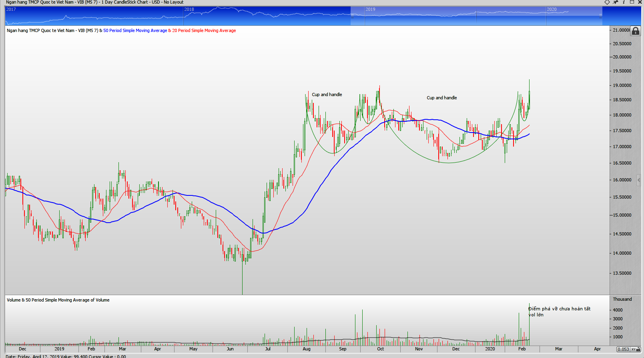Image resolution: width=644 pixels, height=358 pixels.
Task: Toggle the price axis padlock
Action: click(635, 31)
